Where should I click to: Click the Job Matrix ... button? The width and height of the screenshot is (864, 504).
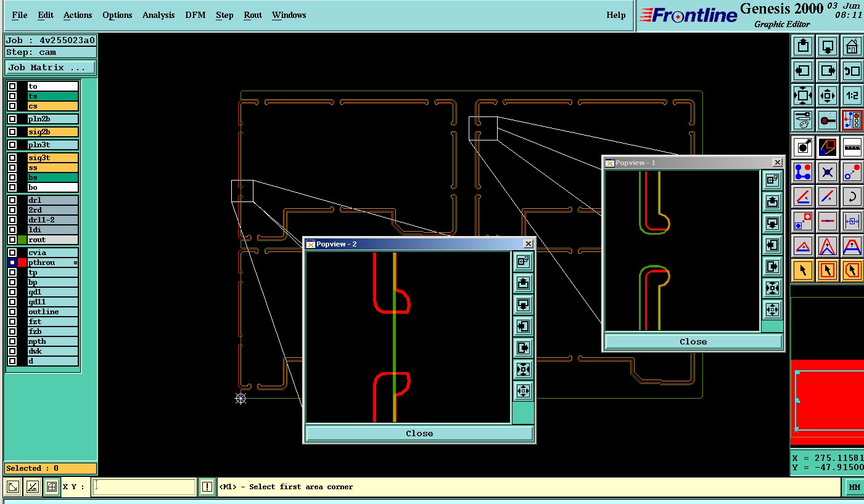(x=51, y=67)
